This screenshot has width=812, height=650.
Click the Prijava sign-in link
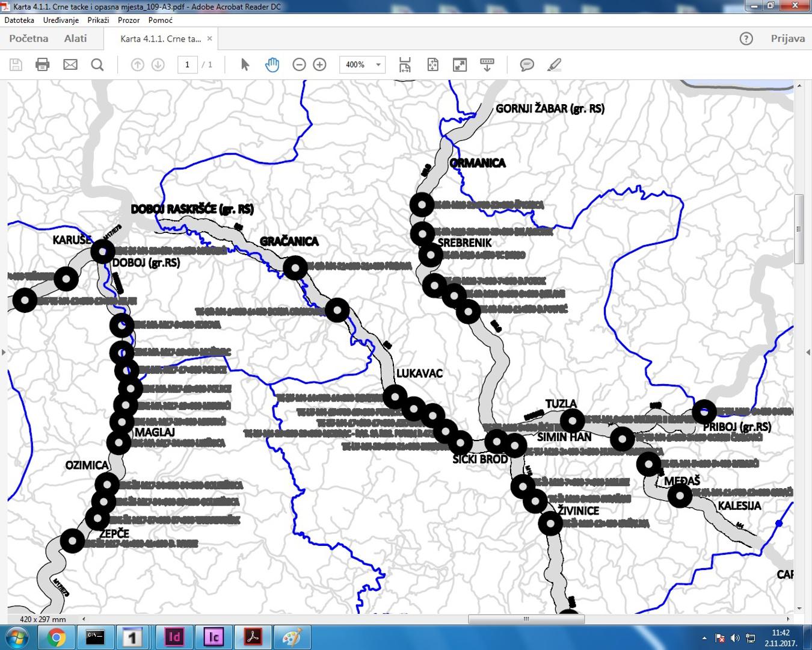tap(787, 39)
